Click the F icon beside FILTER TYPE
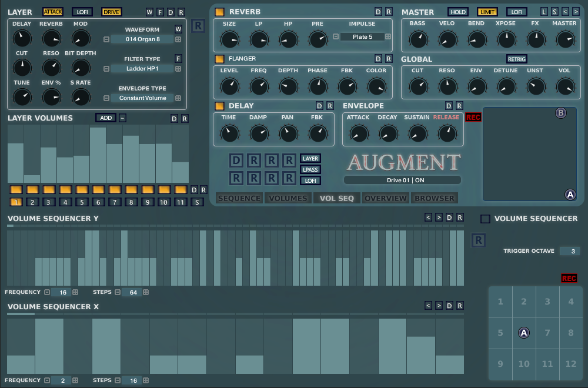This screenshot has height=388, width=588. tap(178, 58)
